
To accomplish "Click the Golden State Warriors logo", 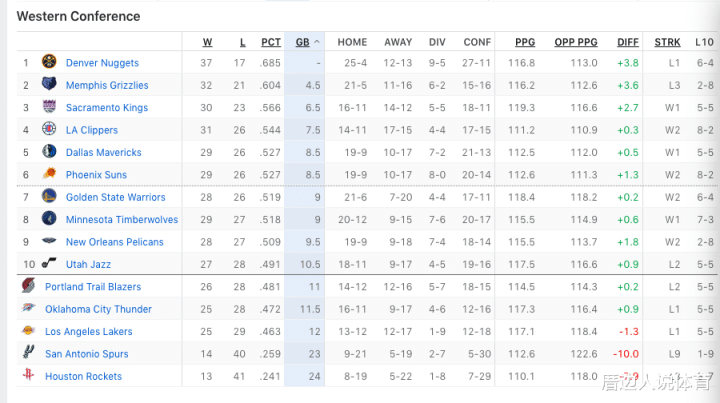I will coord(49,196).
